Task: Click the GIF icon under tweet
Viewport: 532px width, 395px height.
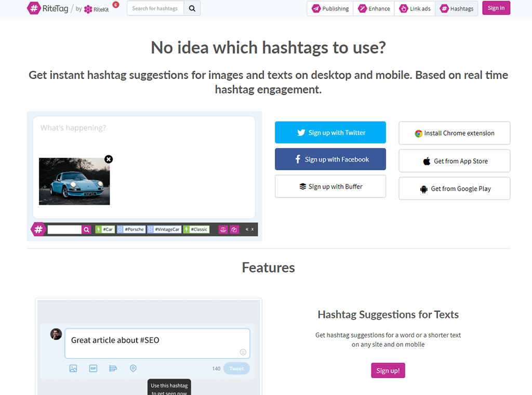Action: (x=94, y=368)
